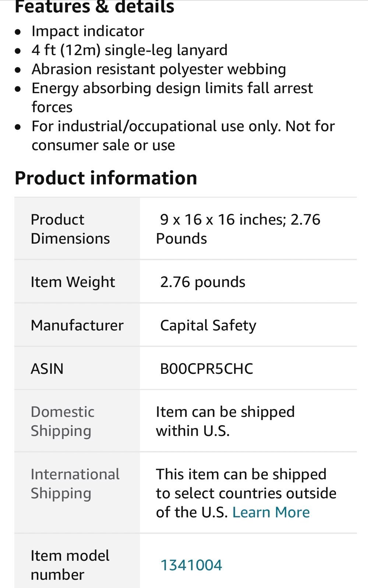Tap the Manufacturer row label

click(77, 325)
